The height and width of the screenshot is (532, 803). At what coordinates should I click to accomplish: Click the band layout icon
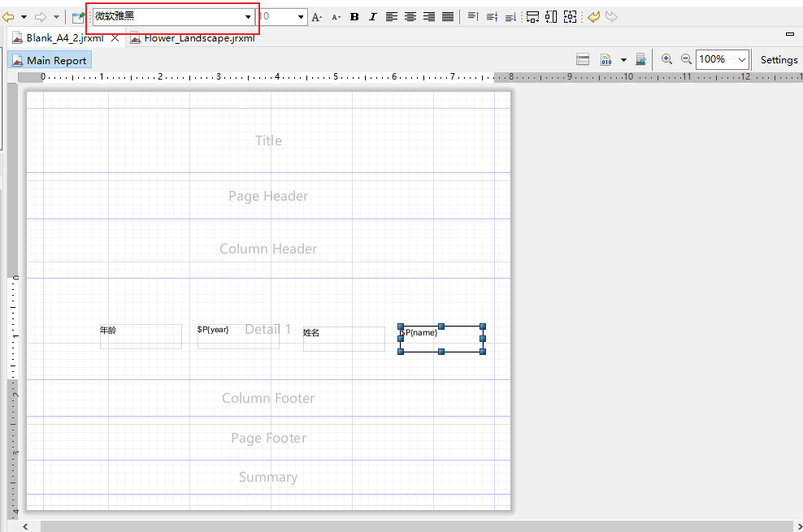[x=583, y=59]
